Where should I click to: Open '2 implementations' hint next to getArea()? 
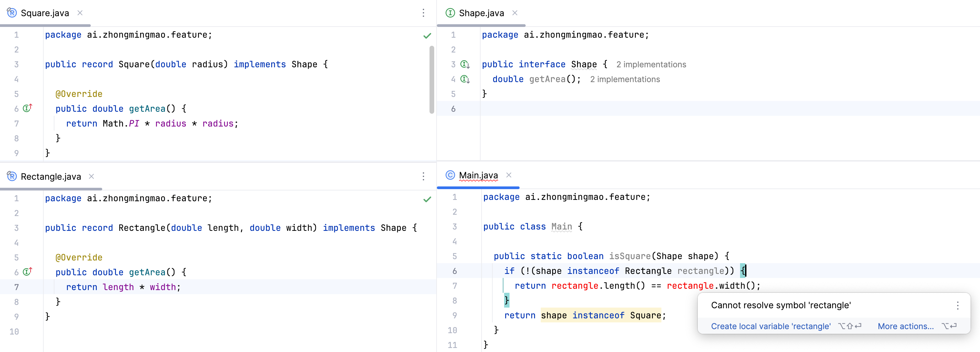(625, 79)
